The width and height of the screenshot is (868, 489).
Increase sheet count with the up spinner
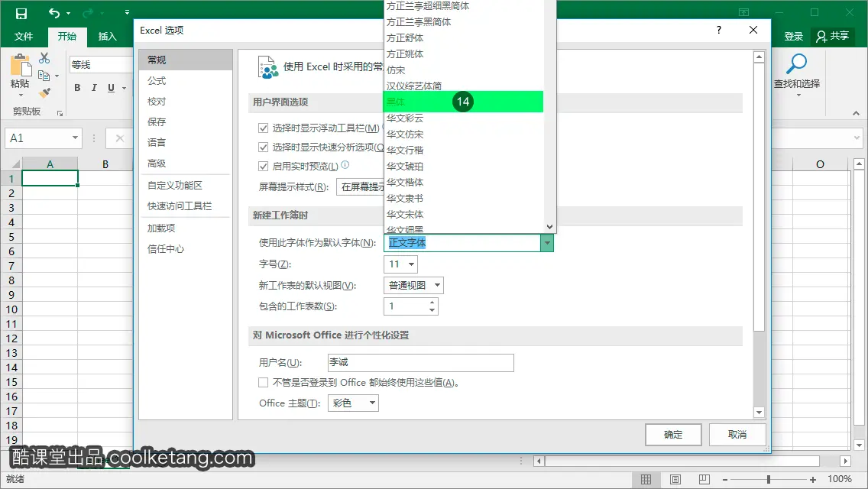(x=432, y=303)
